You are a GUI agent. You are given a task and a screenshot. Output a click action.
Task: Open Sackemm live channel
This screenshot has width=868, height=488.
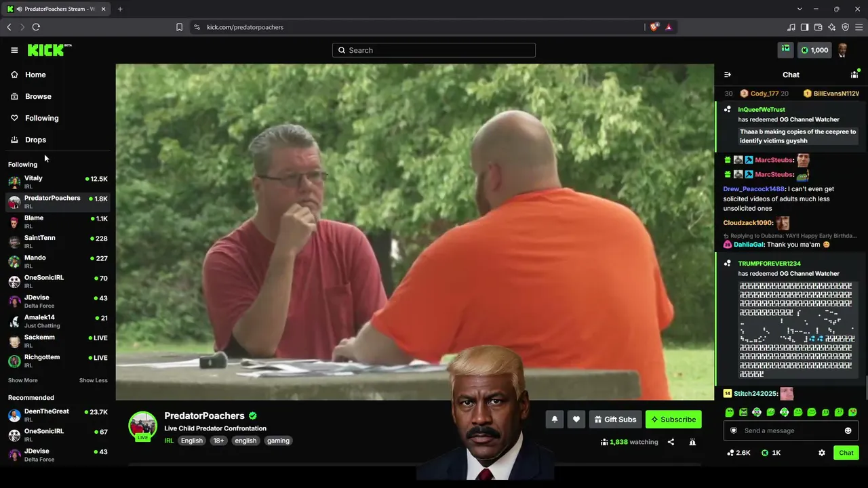pyautogui.click(x=58, y=341)
